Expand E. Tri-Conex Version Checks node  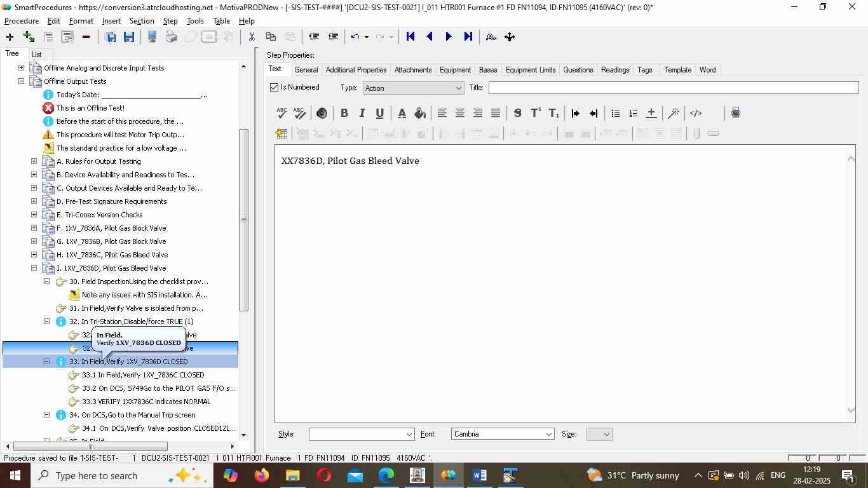coord(34,215)
